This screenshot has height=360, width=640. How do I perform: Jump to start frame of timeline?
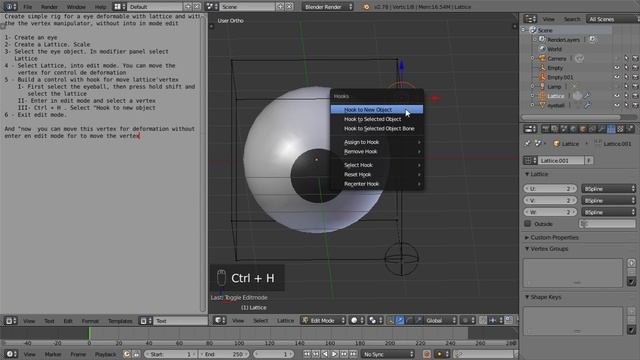(x=307, y=354)
